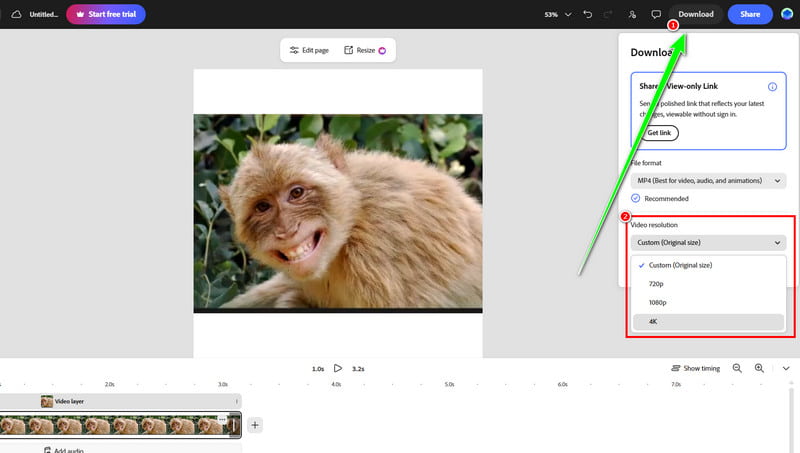
Task: Open the 53% zoom level dropdown
Action: click(x=558, y=14)
